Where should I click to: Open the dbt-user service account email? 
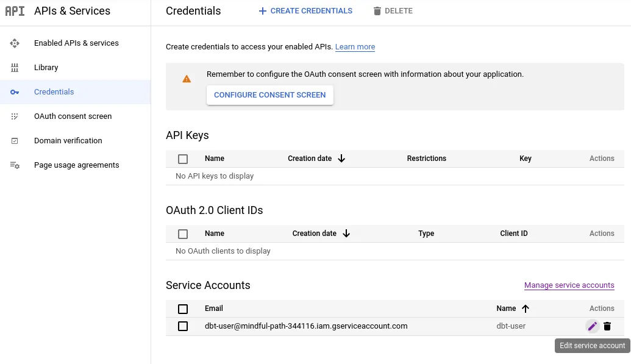click(x=306, y=326)
